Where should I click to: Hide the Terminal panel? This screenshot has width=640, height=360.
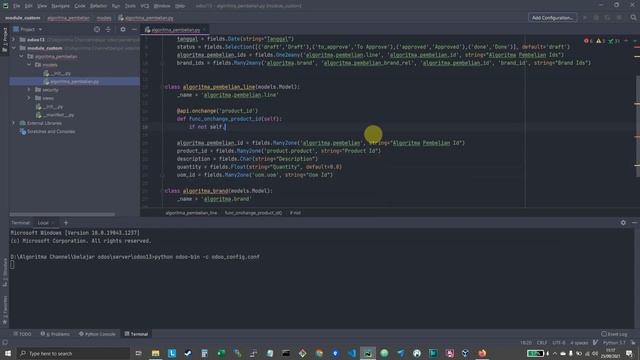(x=634, y=222)
